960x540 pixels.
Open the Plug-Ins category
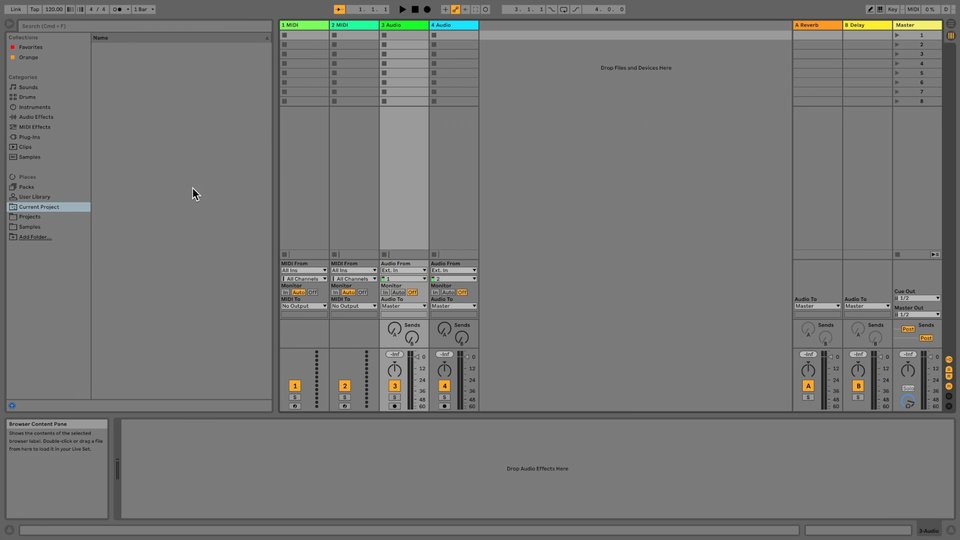[29, 137]
